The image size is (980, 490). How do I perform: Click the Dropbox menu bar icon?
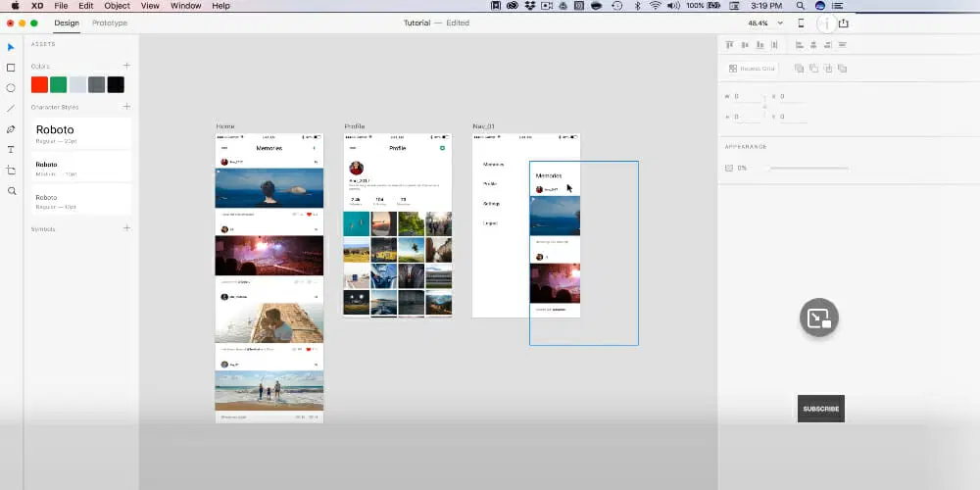(530, 6)
